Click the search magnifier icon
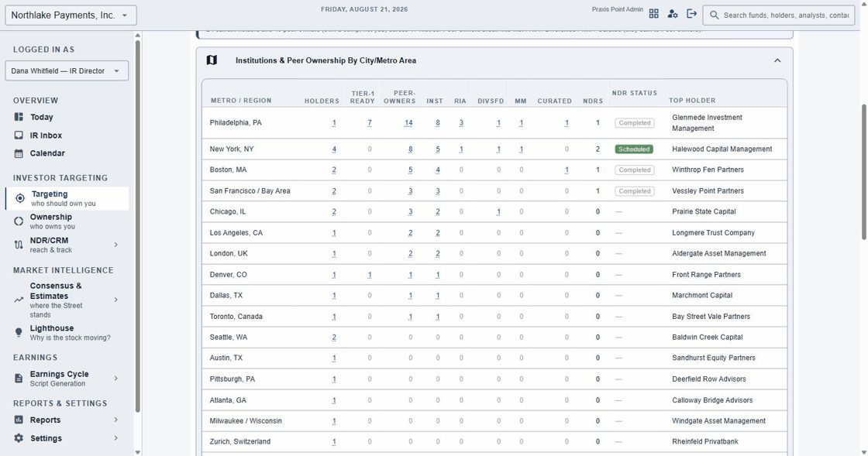This screenshot has width=868, height=456. point(714,15)
